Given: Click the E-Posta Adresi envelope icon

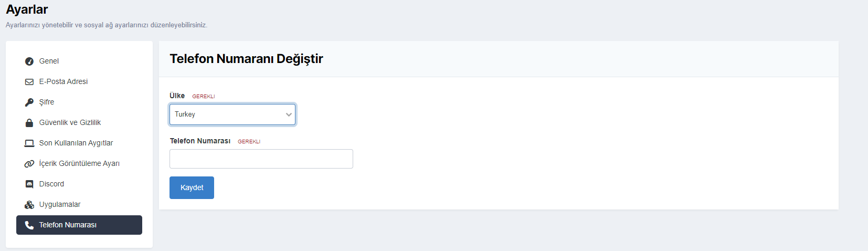Looking at the screenshot, I should coord(29,82).
